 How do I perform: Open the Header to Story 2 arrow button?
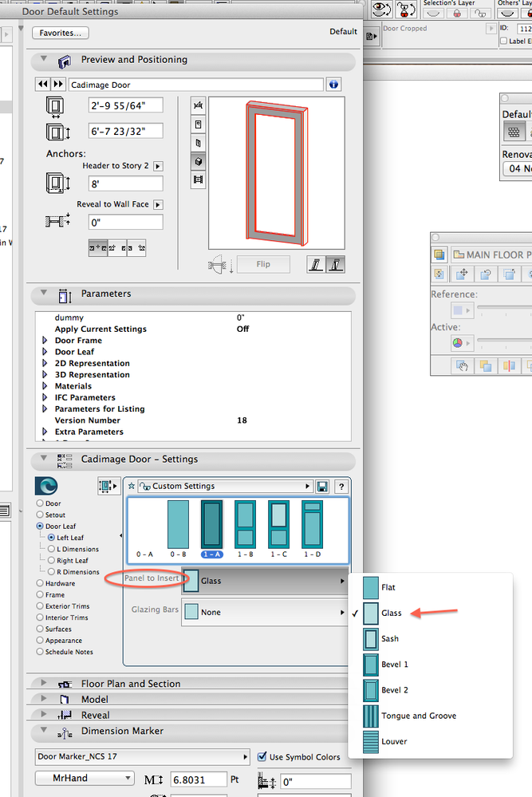coord(158,166)
